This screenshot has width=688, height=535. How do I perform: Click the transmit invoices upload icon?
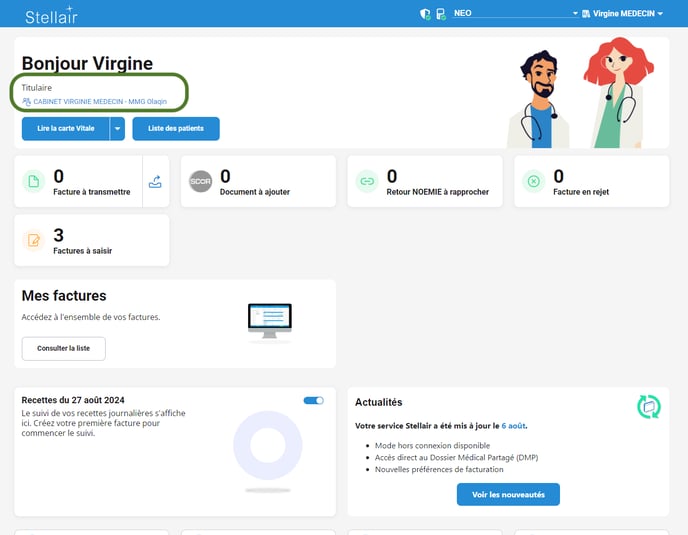click(x=155, y=182)
